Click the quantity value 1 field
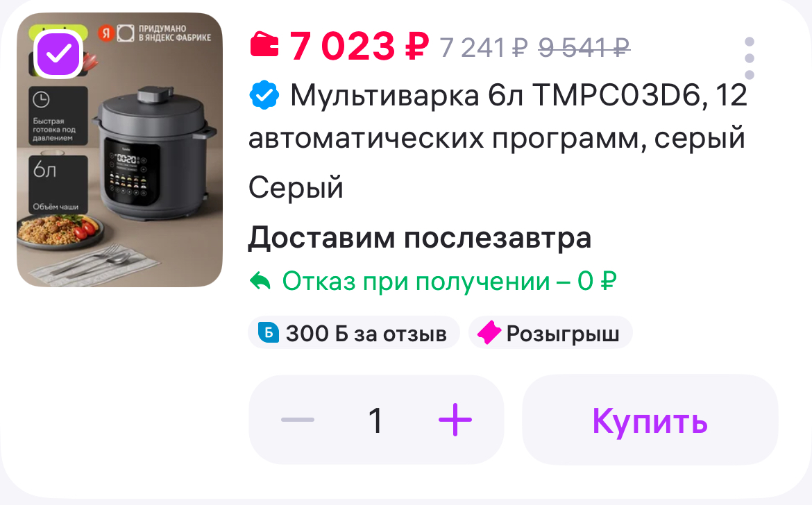812x505 pixels. pyautogui.click(x=376, y=420)
